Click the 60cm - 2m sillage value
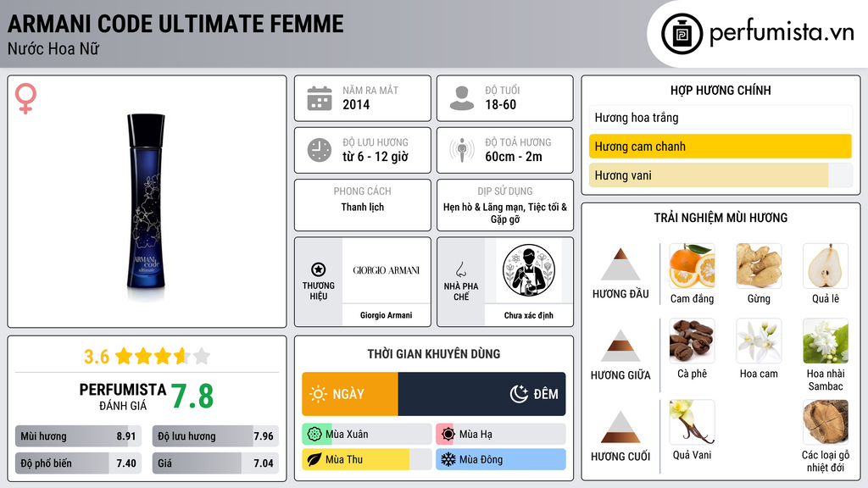 coord(514,157)
